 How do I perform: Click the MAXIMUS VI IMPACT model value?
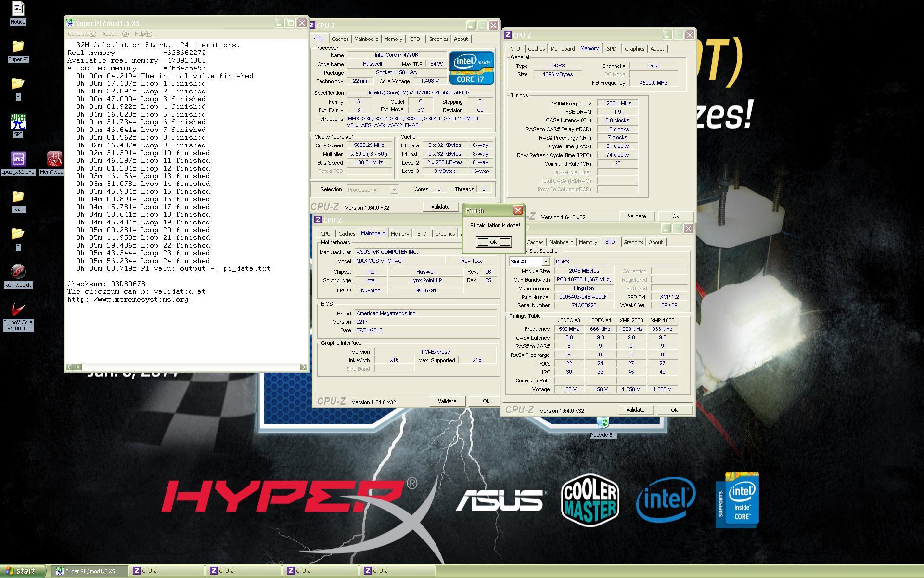(399, 261)
